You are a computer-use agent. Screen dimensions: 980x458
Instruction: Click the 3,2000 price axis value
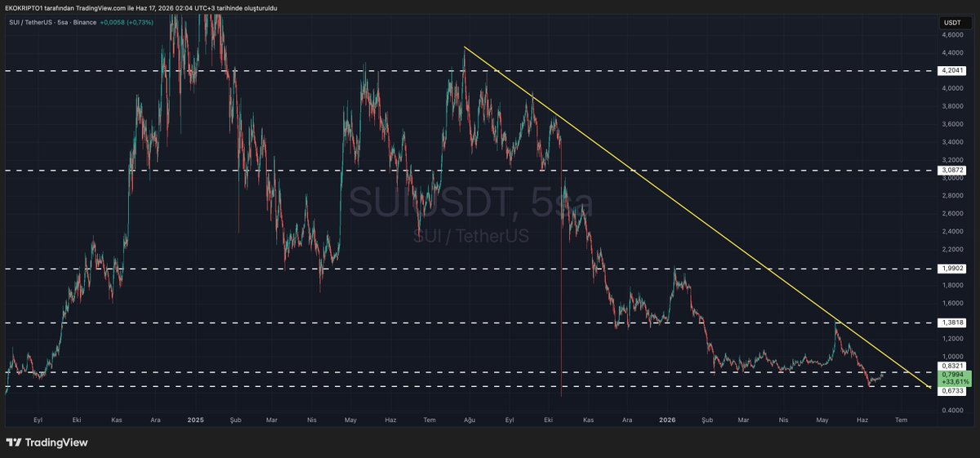pyautogui.click(x=952, y=160)
